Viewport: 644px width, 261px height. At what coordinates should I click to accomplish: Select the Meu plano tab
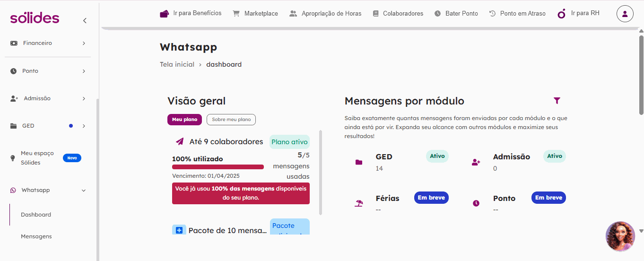click(x=184, y=120)
